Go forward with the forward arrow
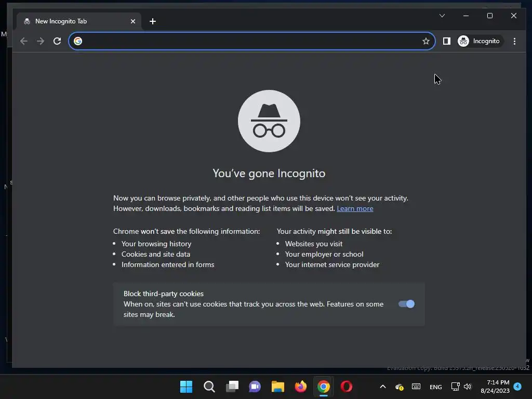This screenshot has width=532, height=399. coord(41,41)
